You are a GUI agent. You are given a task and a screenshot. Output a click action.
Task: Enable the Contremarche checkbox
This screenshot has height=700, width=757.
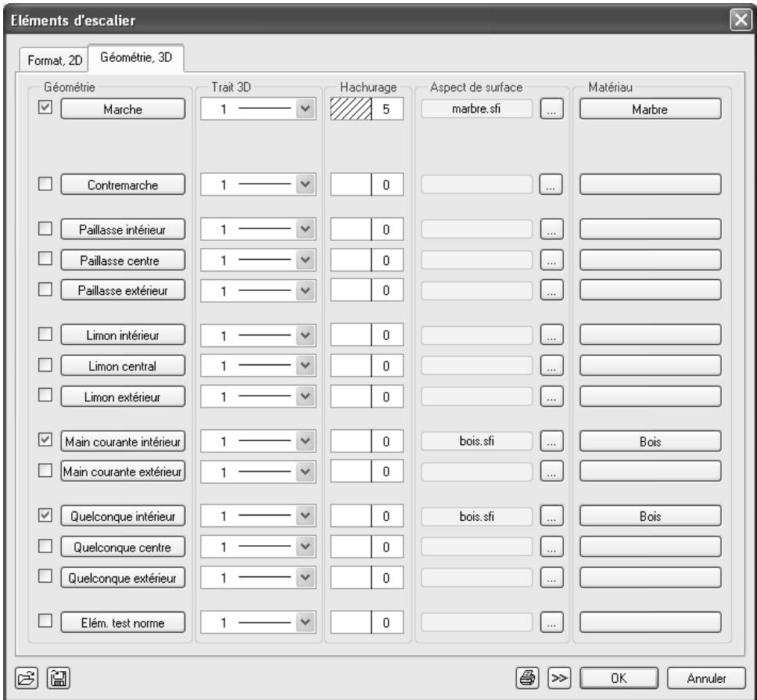click(45, 183)
